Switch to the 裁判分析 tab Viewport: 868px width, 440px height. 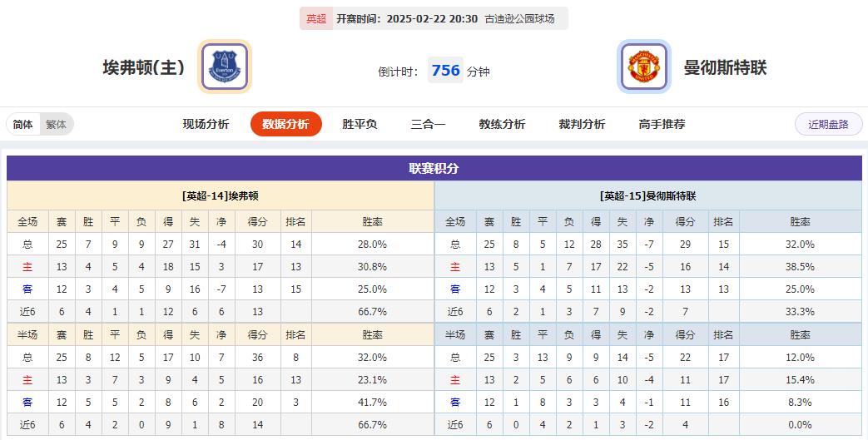coord(582,124)
